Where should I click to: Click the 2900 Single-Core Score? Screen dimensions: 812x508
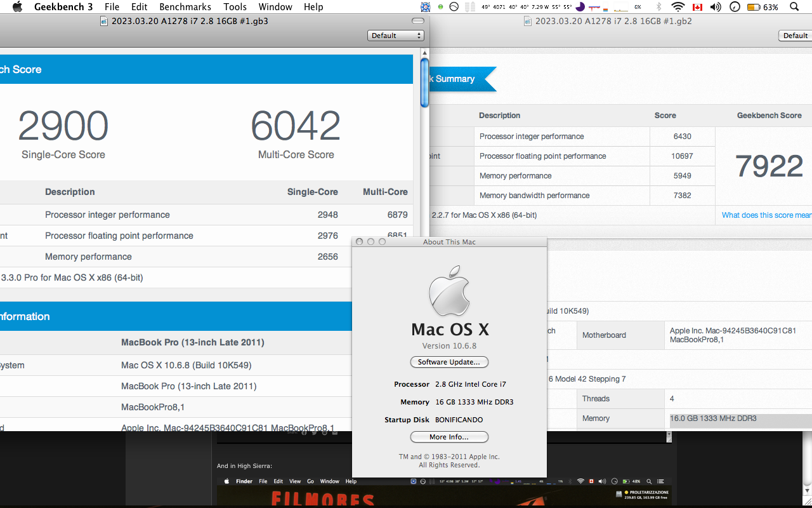[x=63, y=126]
